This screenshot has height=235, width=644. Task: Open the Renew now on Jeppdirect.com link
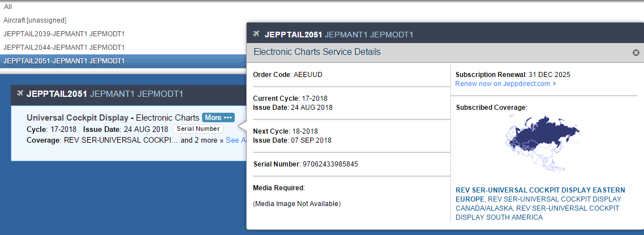[505, 84]
